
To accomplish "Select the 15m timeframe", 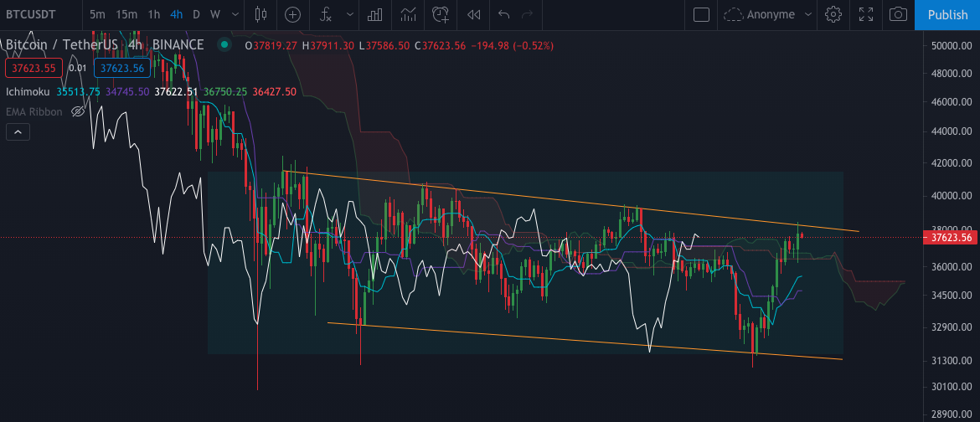I will (x=126, y=14).
